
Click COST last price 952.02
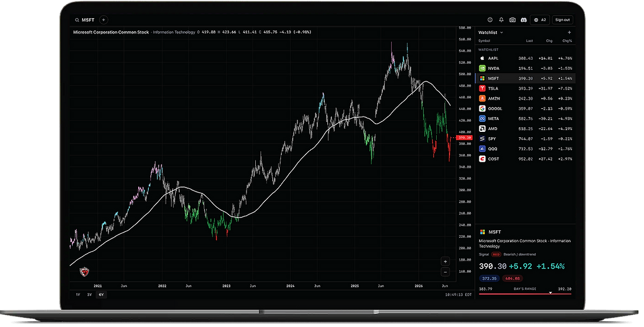tap(526, 159)
